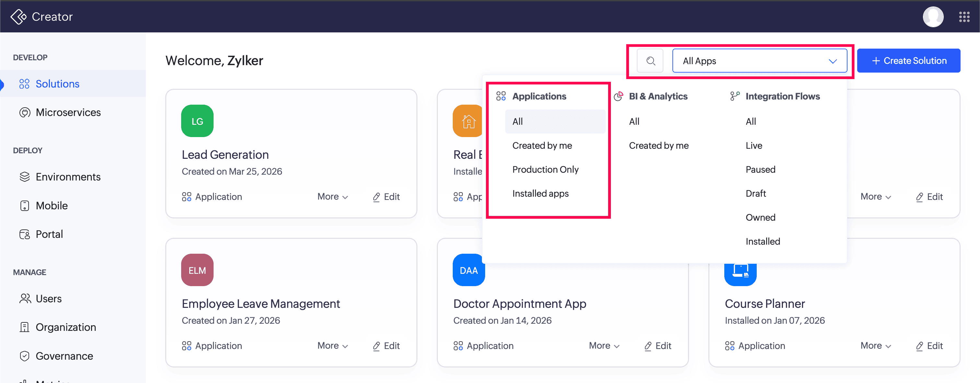The image size is (980, 383).
Task: Click the search magnifier icon
Action: (650, 61)
